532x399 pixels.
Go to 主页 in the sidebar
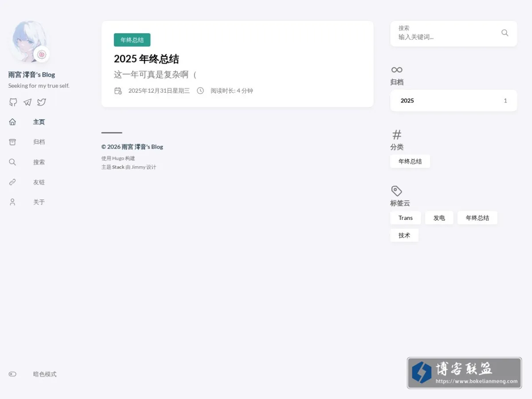[x=39, y=122]
